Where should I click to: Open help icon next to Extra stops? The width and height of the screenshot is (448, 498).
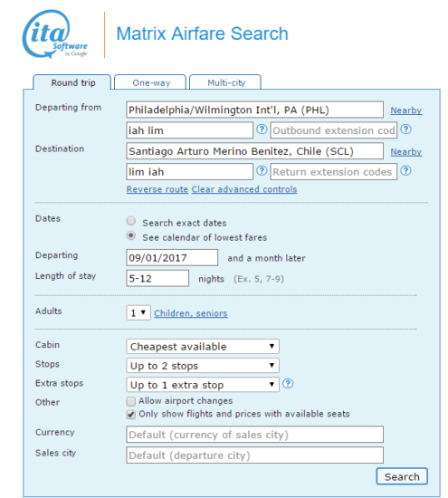point(288,384)
